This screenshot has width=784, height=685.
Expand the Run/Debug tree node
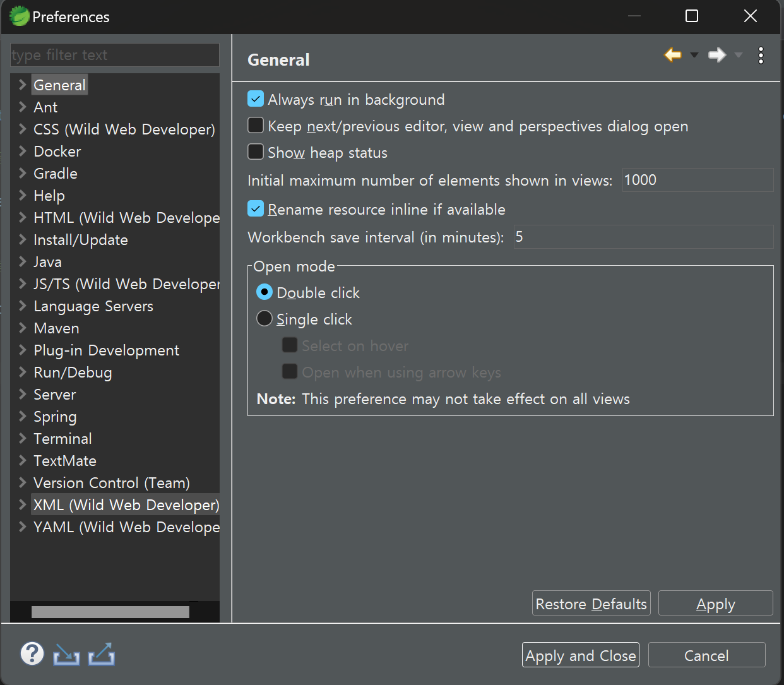coord(22,372)
